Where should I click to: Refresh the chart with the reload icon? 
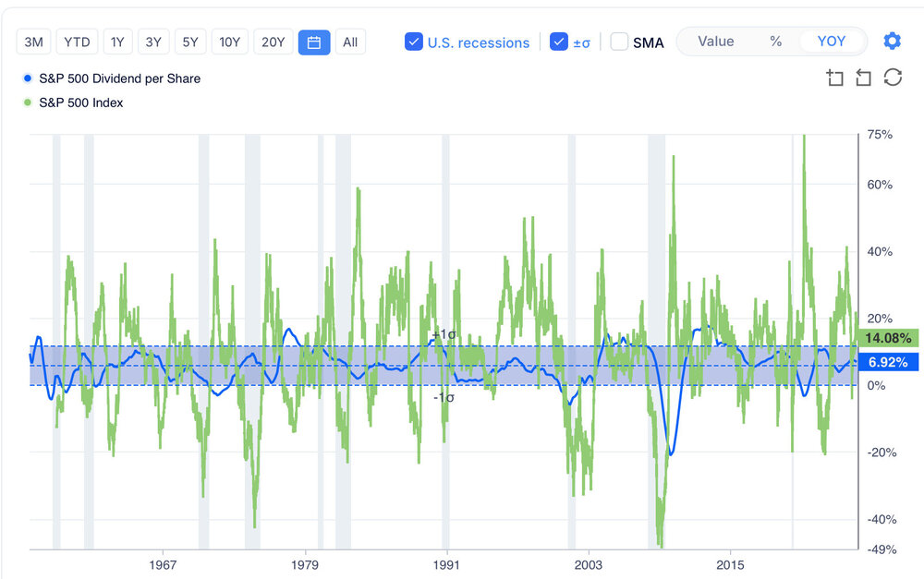893,78
